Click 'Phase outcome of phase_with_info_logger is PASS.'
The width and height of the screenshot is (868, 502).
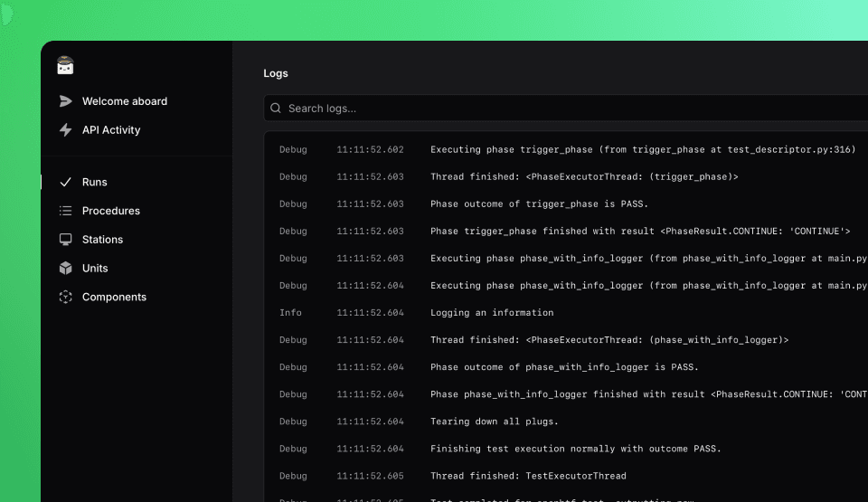[564, 367]
